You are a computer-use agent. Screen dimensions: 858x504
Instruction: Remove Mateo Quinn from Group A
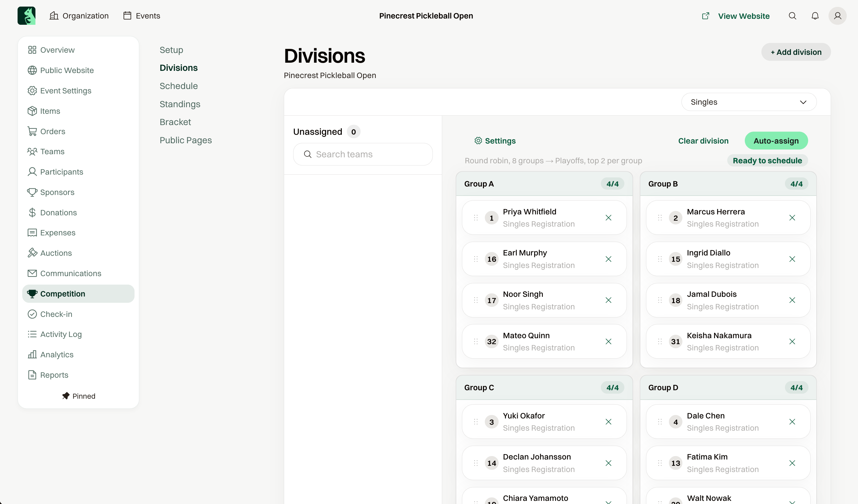click(608, 342)
